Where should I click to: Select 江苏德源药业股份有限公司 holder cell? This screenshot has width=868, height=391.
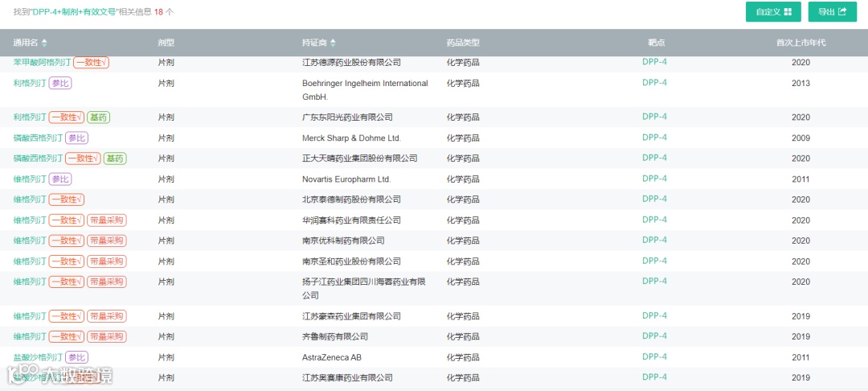coord(351,63)
